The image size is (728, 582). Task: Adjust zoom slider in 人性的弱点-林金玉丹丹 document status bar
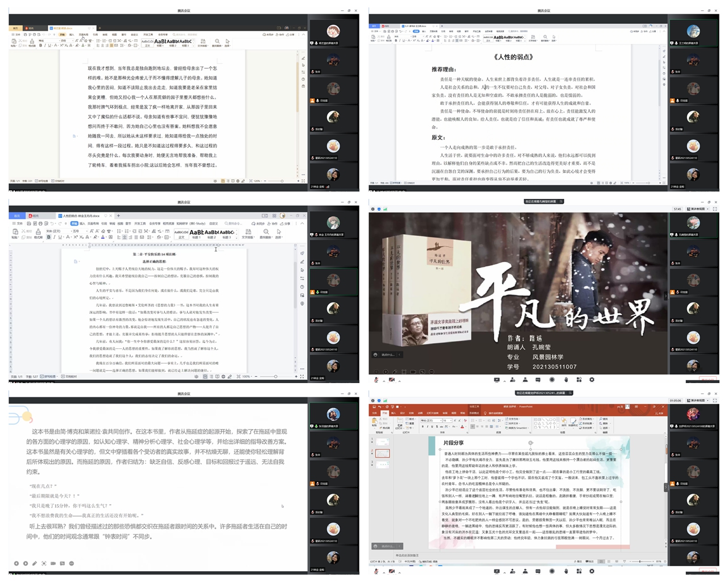(276, 376)
